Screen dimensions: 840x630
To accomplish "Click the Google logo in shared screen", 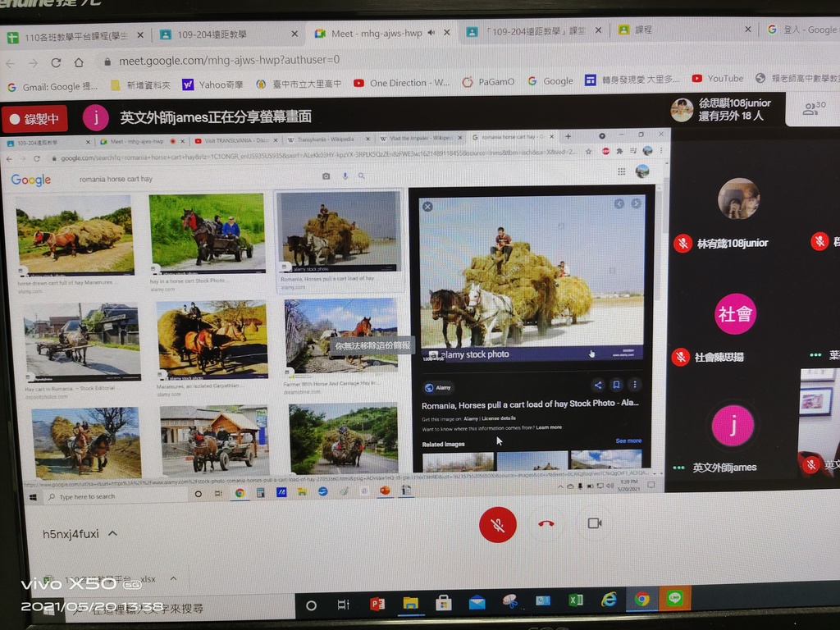I will [x=31, y=180].
